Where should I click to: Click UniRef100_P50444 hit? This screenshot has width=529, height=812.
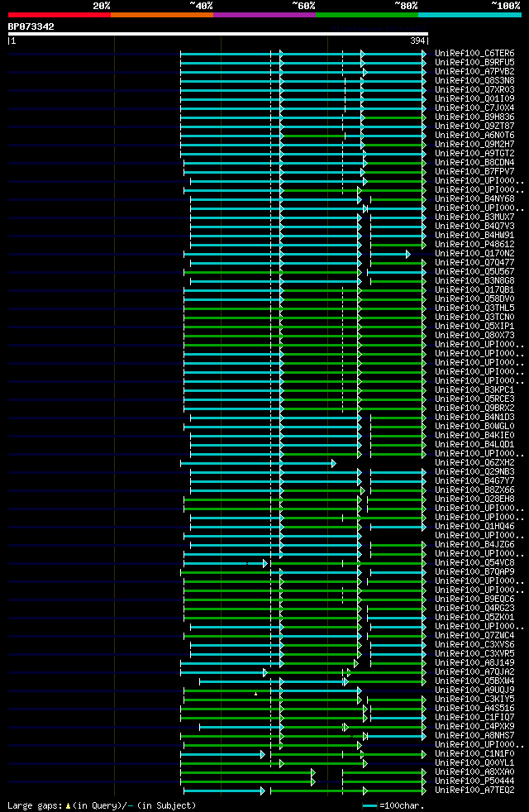click(x=474, y=781)
